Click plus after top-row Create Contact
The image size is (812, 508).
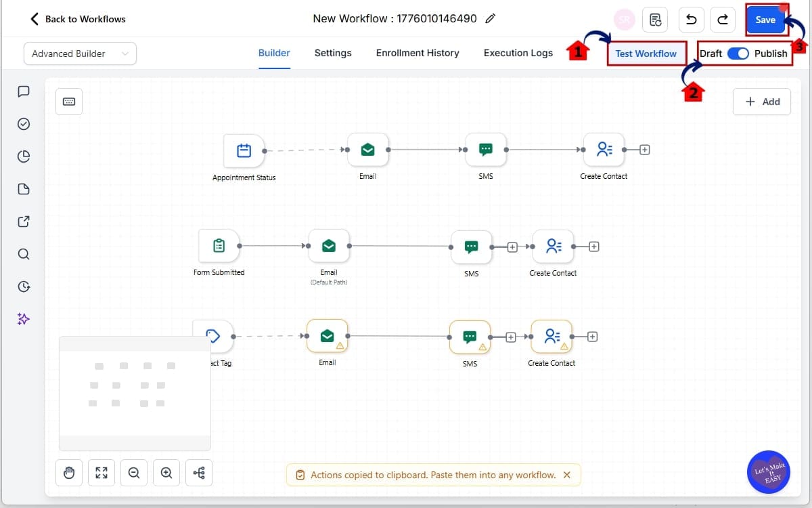coord(645,150)
